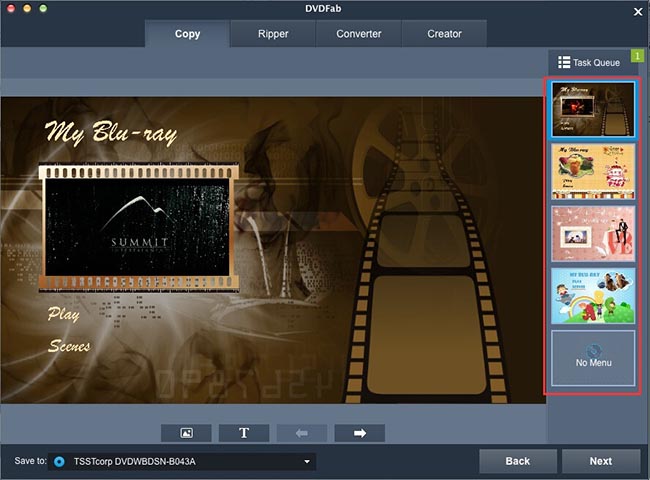Screen dimensions: 650x480
Task: Select the kids rainbow cartoon template
Action: tap(593, 296)
